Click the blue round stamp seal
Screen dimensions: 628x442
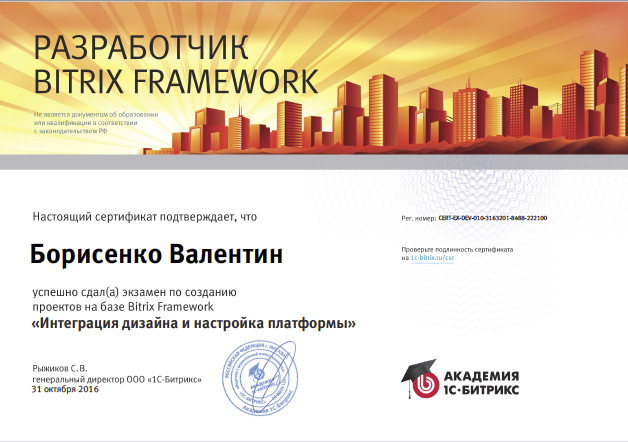[x=260, y=378]
